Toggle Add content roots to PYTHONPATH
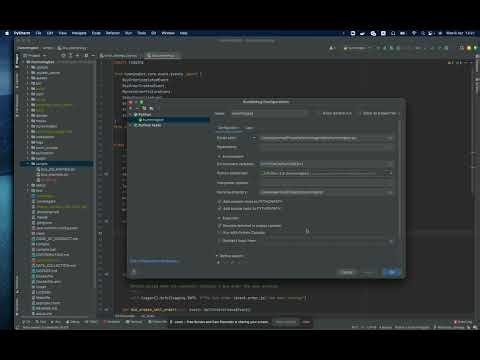Viewport: 480px width, 360px height. (219, 202)
